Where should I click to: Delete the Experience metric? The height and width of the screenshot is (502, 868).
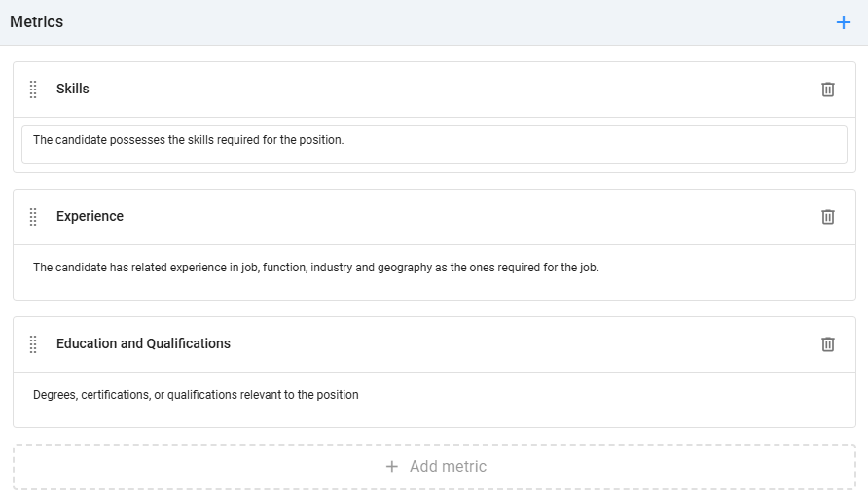(828, 217)
